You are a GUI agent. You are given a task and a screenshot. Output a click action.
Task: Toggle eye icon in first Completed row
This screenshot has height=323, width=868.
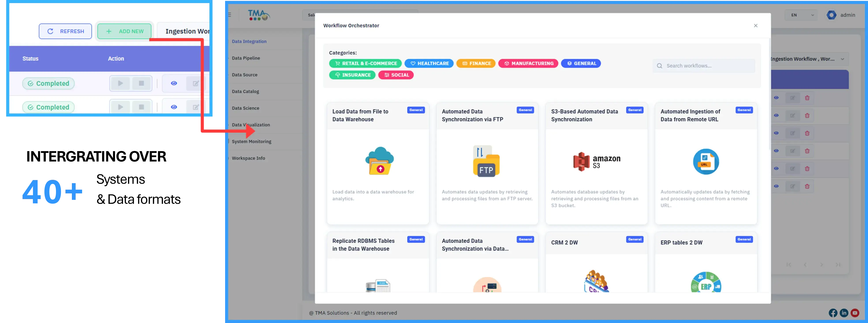tap(174, 83)
